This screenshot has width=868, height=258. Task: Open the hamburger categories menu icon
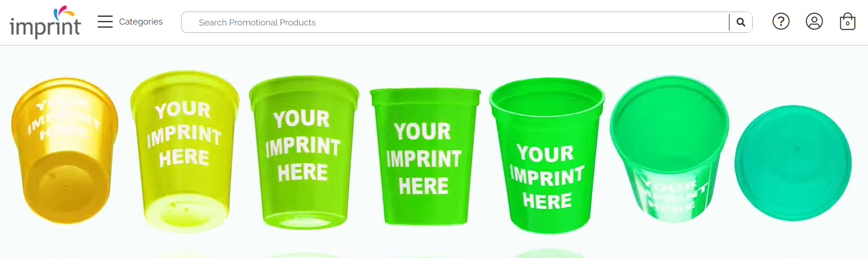[105, 22]
